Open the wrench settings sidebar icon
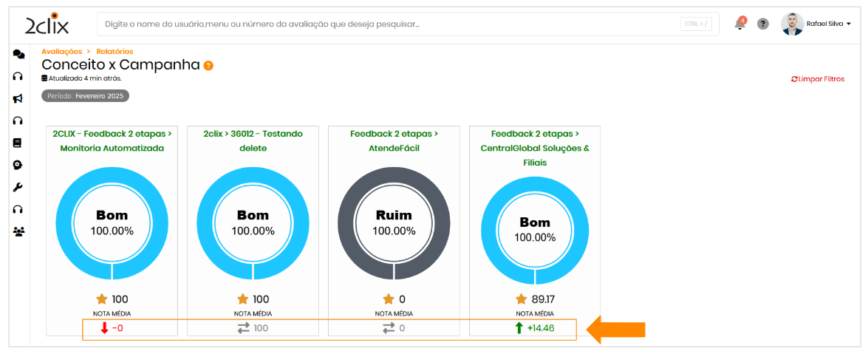The image size is (868, 357). pyautogui.click(x=18, y=187)
